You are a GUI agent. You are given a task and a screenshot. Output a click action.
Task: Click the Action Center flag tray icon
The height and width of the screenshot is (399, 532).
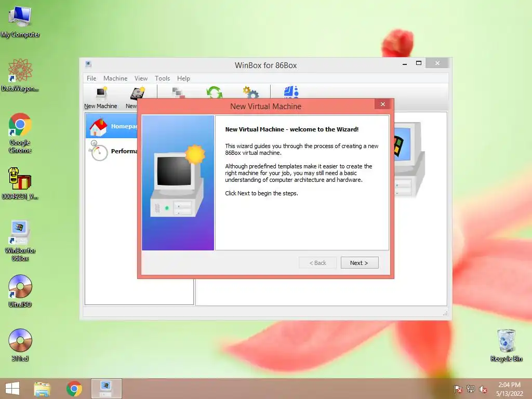click(x=458, y=389)
